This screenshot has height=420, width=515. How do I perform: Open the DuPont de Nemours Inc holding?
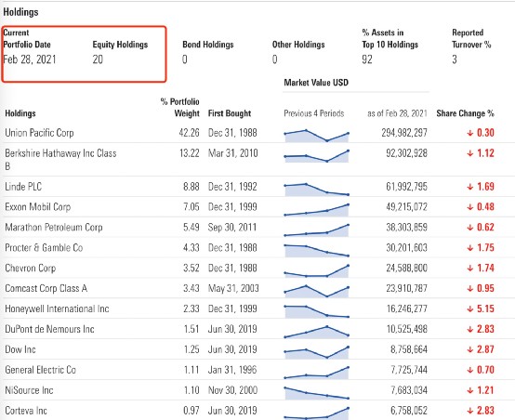(x=49, y=329)
